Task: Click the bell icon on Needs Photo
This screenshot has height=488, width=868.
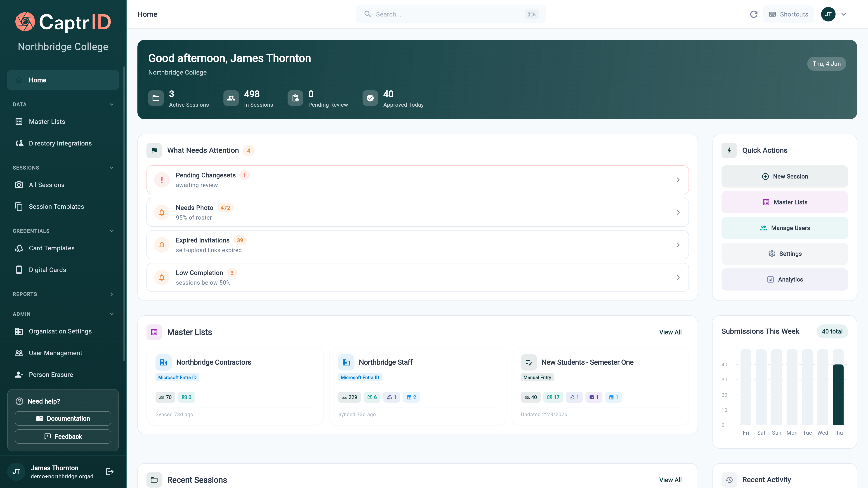Action: (x=162, y=213)
